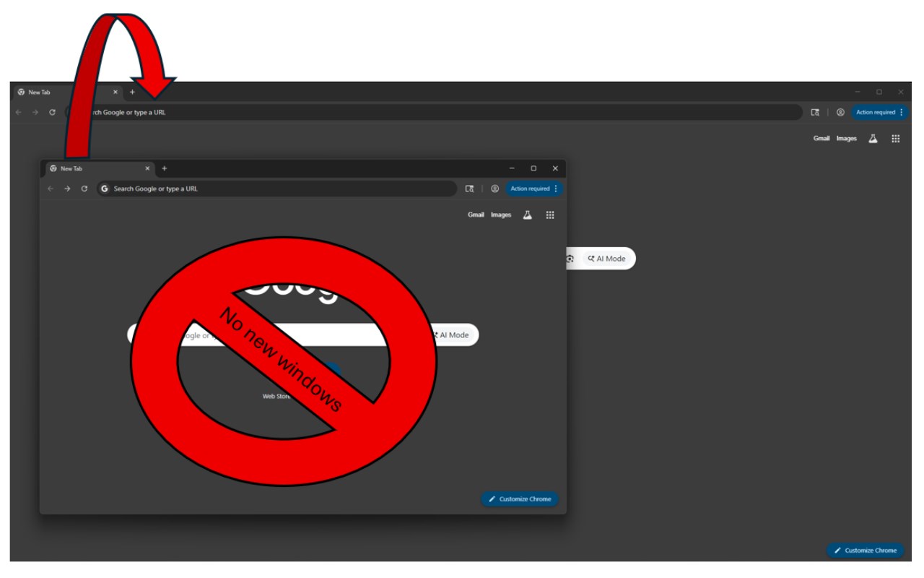Minimize the front Chrome window
Screen dimensions: 924x578
(x=512, y=168)
